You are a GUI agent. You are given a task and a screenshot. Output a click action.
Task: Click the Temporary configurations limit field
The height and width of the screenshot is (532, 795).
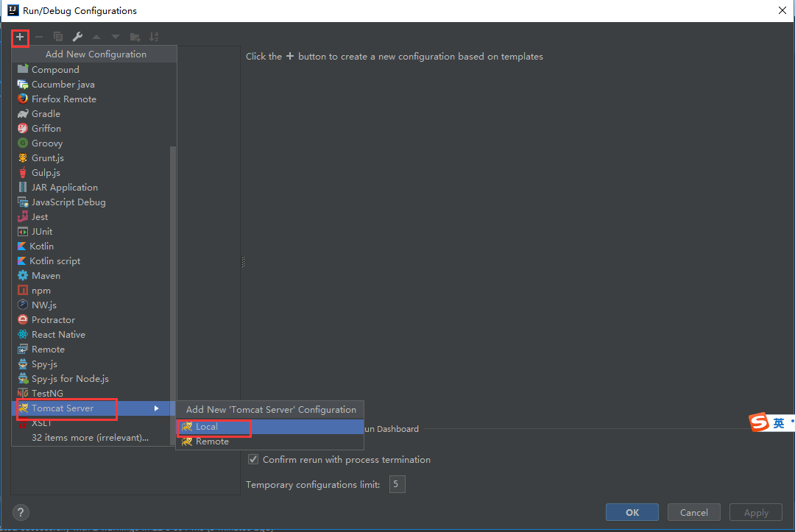(x=397, y=484)
